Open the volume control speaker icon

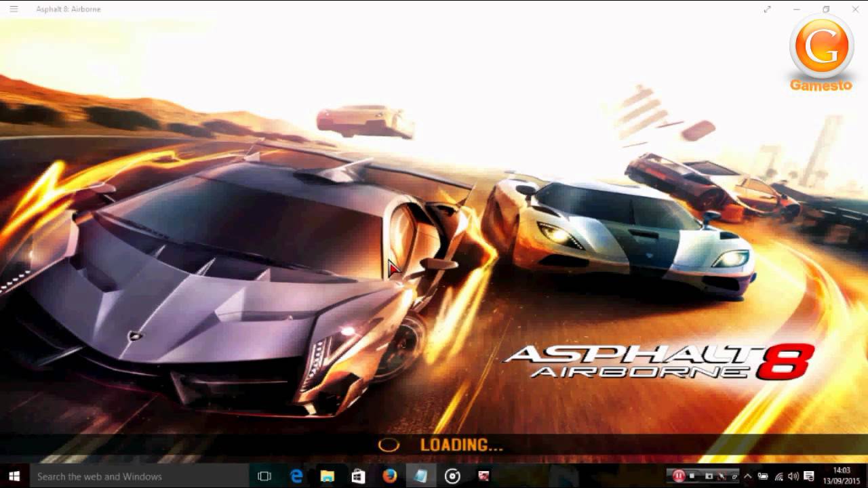click(793, 476)
